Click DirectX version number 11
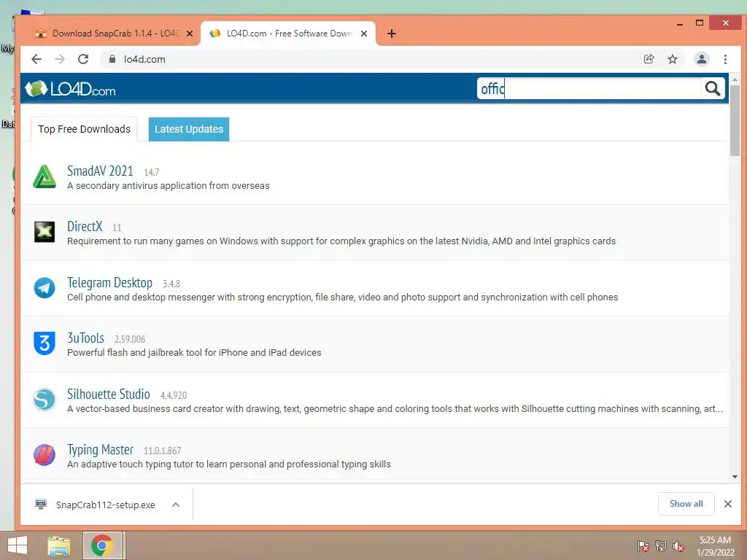747x560 pixels. point(117,227)
